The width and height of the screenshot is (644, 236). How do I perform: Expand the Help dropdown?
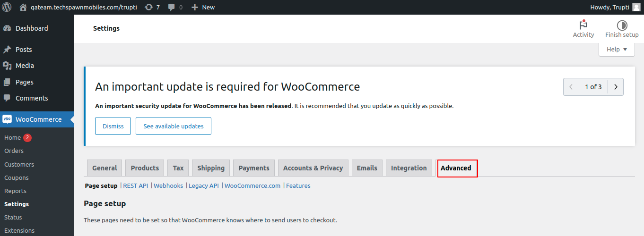[x=617, y=49]
